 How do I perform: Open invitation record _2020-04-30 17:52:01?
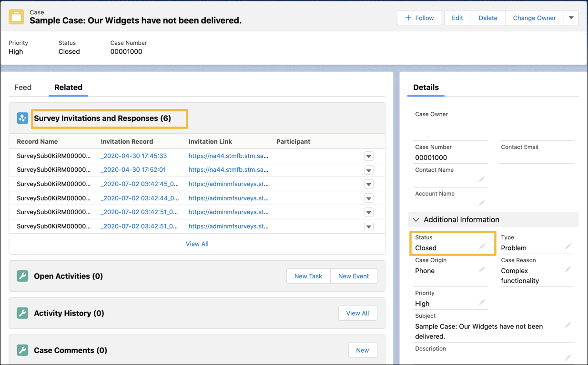coord(133,169)
